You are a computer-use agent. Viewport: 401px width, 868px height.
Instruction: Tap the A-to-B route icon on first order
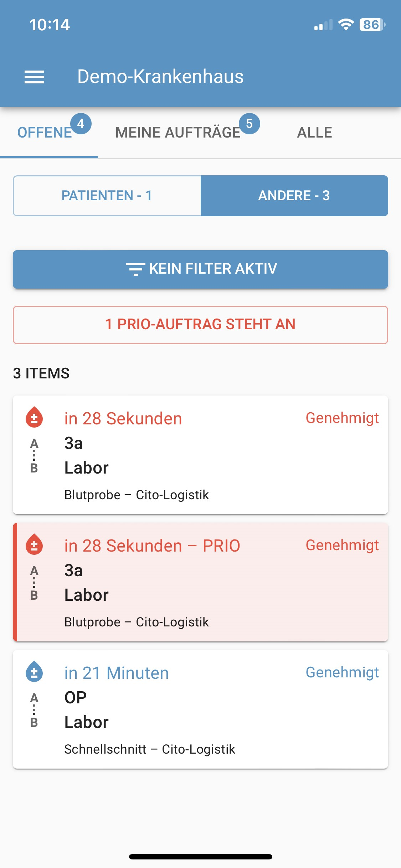(34, 455)
